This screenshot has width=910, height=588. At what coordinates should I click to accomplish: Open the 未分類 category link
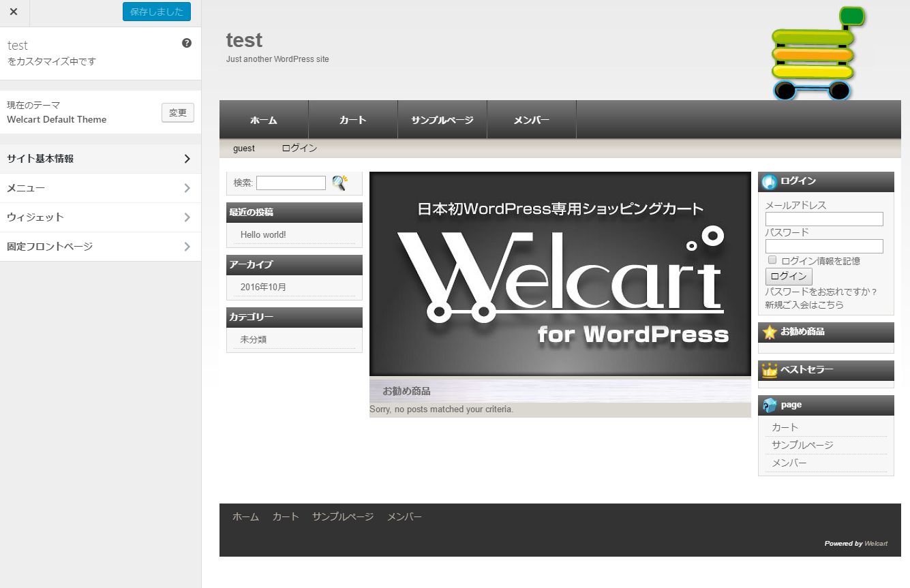click(x=254, y=339)
